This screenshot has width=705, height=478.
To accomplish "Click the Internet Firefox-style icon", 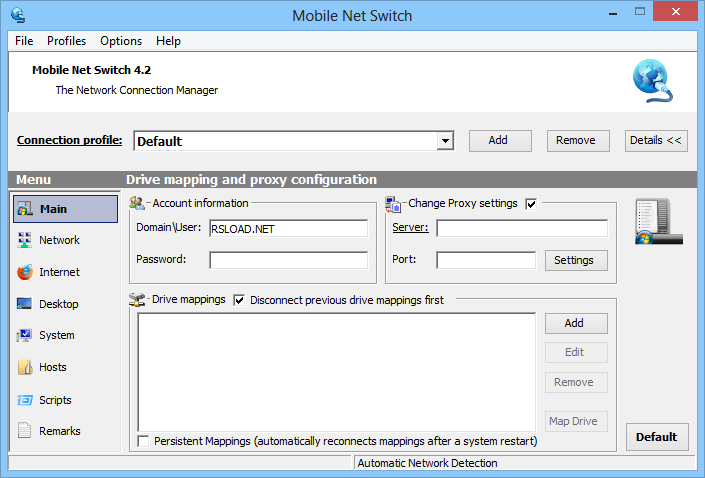I will coord(25,272).
